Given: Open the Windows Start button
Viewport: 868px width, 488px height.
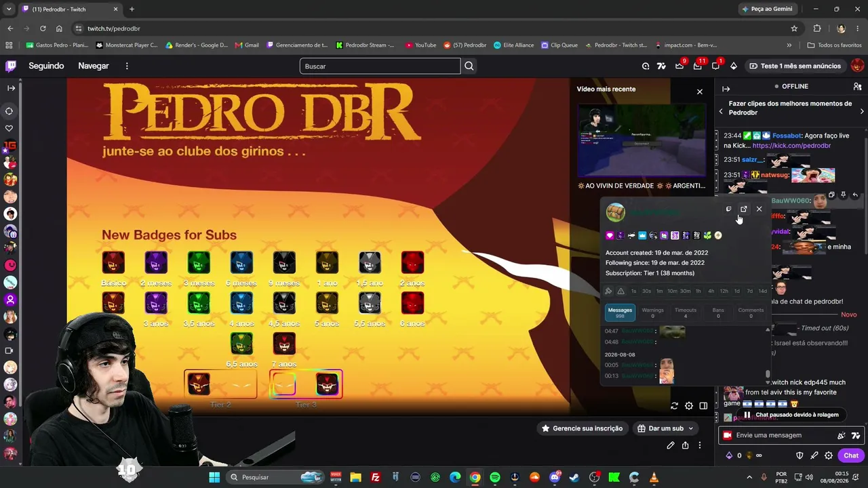Looking at the screenshot, I should coord(214,477).
